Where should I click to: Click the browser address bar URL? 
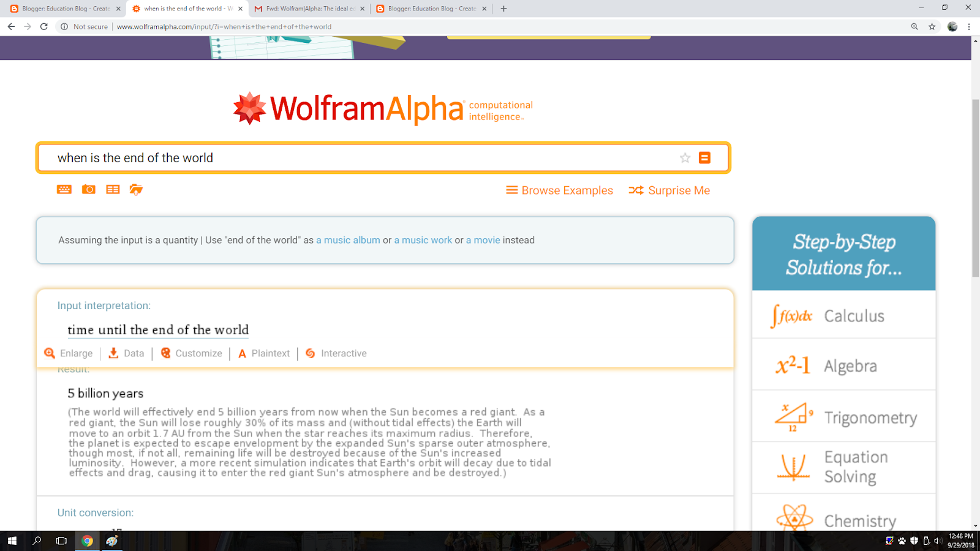(x=224, y=26)
